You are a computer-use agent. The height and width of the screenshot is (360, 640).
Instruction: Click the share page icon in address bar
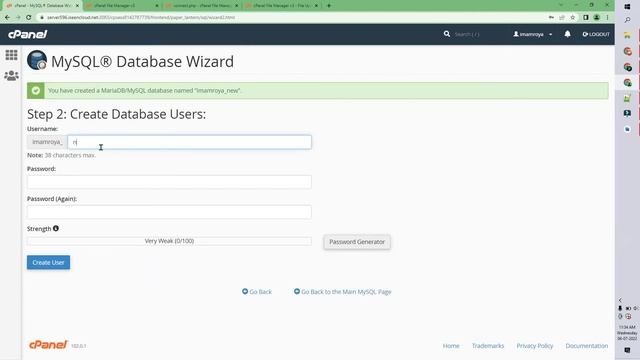[562, 18]
